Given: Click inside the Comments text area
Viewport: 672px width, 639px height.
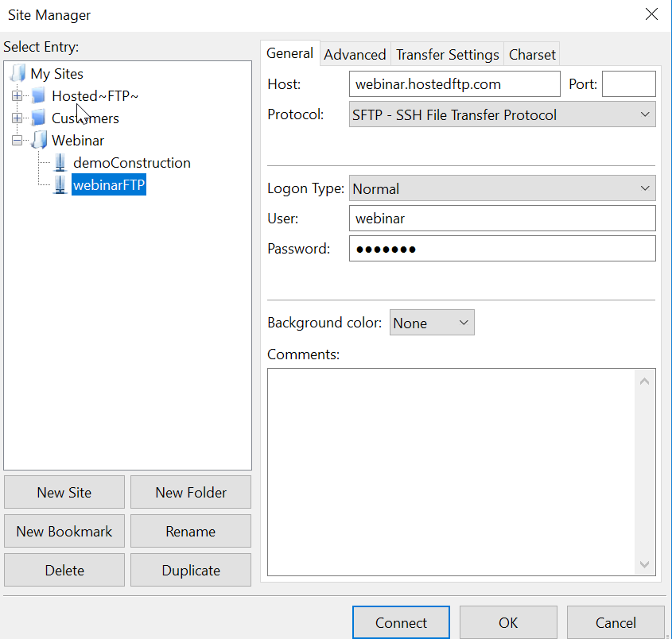Looking at the screenshot, I should [x=451, y=472].
